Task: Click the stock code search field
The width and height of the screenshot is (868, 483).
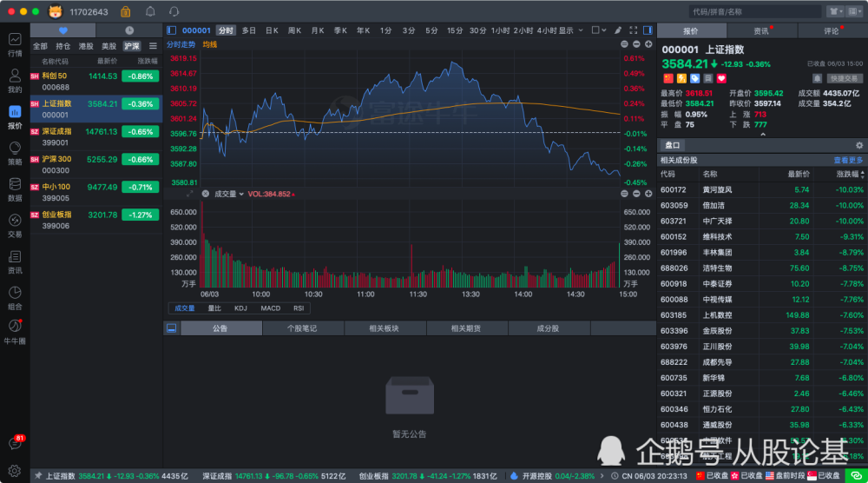Action: [754, 11]
